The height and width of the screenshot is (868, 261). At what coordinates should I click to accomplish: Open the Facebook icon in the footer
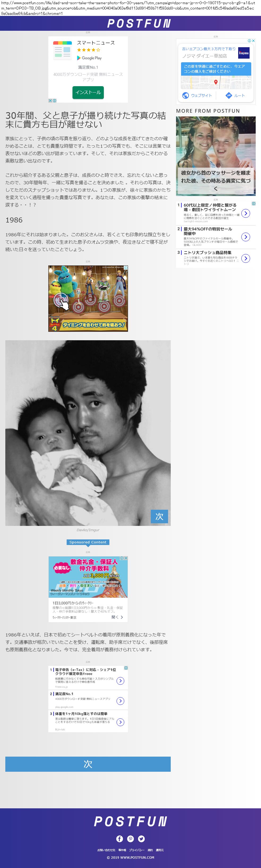[119, 839]
